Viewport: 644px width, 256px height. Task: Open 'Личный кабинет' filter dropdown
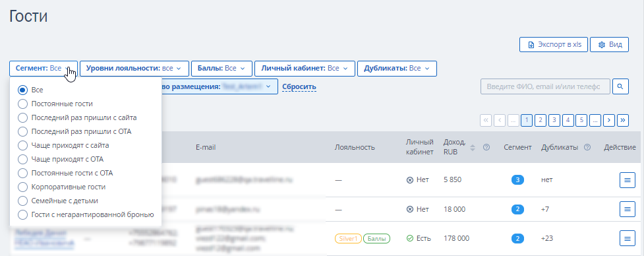click(x=305, y=69)
